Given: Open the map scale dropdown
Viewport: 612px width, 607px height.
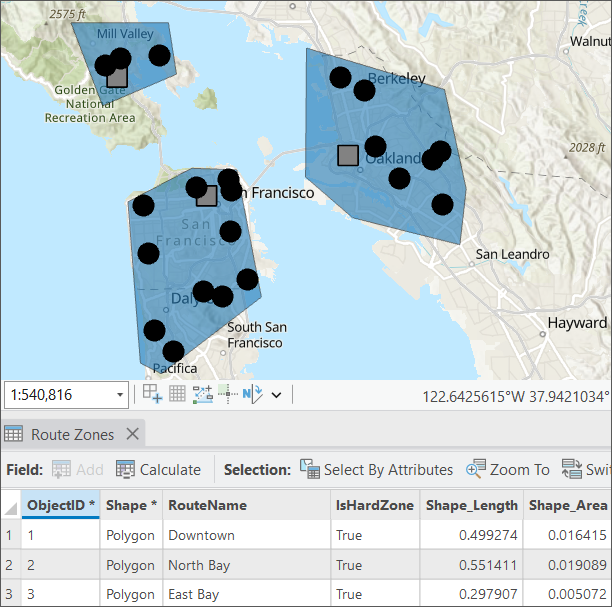Looking at the screenshot, I should click(x=120, y=395).
